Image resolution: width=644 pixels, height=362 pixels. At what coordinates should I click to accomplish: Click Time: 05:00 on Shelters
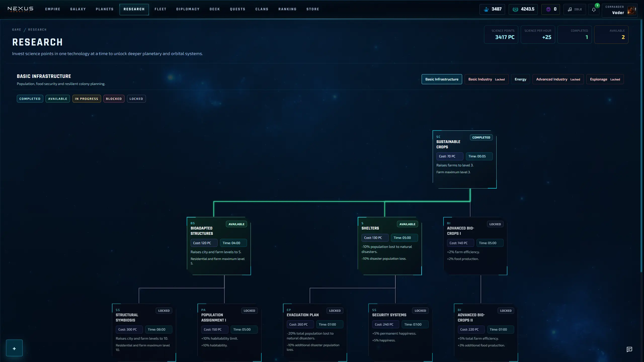click(x=404, y=238)
